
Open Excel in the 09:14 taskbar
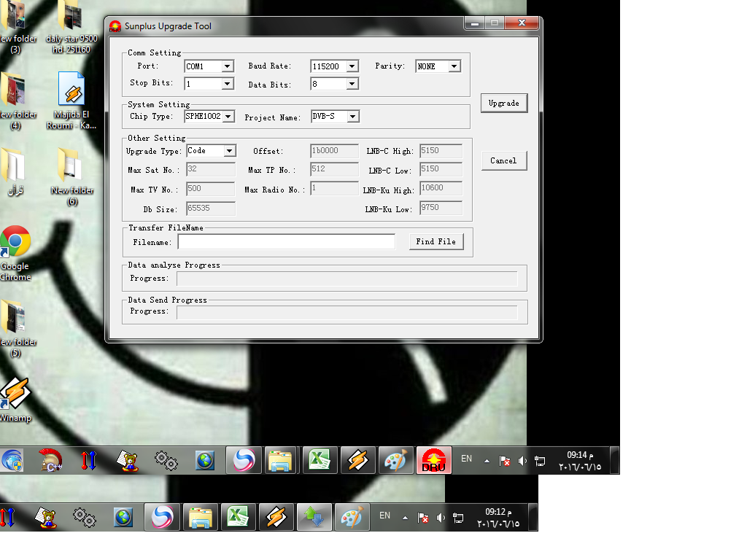320,461
